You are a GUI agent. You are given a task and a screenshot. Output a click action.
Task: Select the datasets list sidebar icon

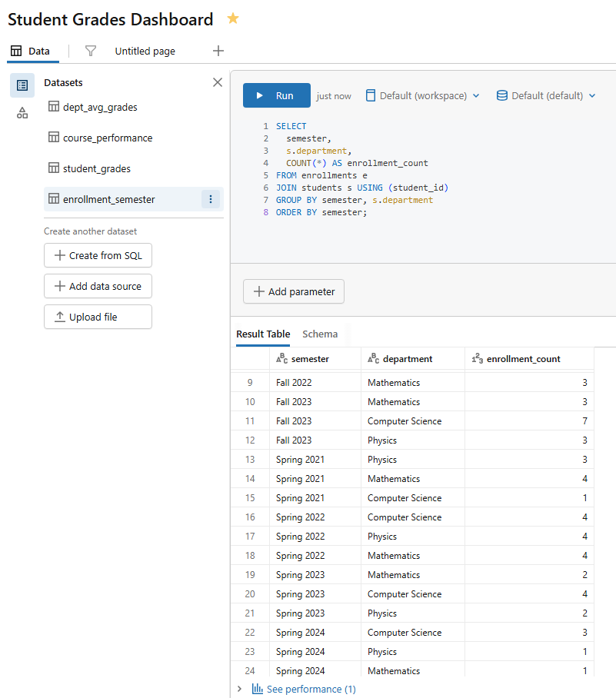22,85
